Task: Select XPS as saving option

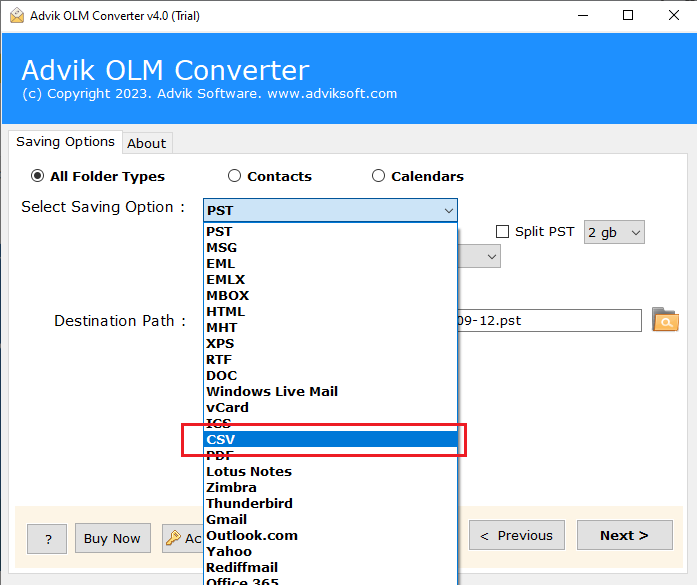Action: point(330,344)
